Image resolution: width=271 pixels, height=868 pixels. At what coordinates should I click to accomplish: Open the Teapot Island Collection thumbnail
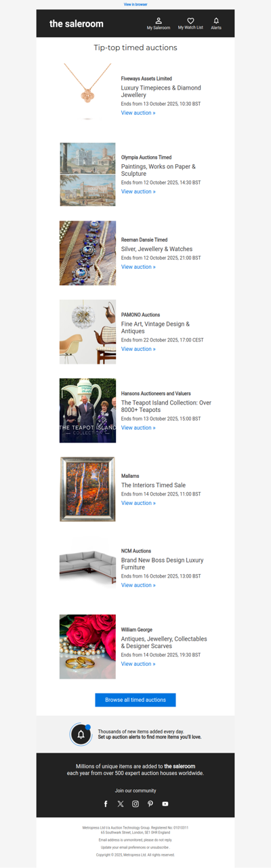click(x=87, y=411)
